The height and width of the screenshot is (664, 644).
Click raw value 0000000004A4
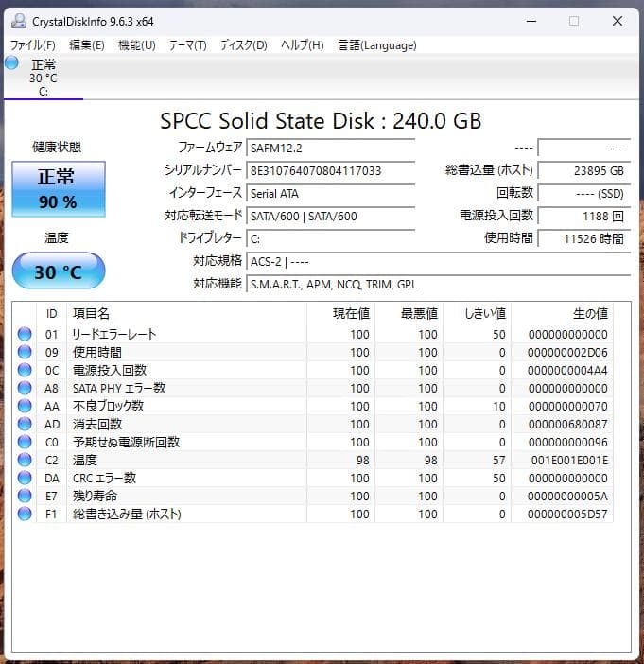[567, 370]
